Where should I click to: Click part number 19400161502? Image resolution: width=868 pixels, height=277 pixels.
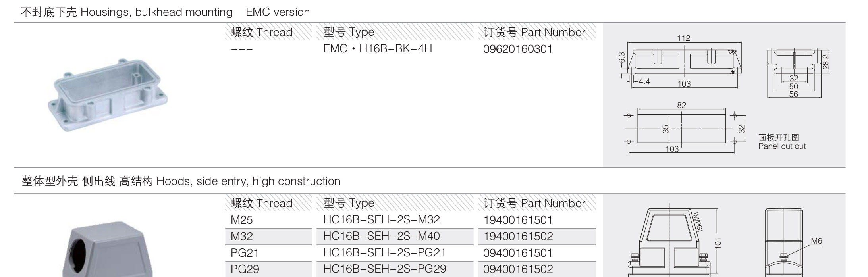click(x=518, y=237)
